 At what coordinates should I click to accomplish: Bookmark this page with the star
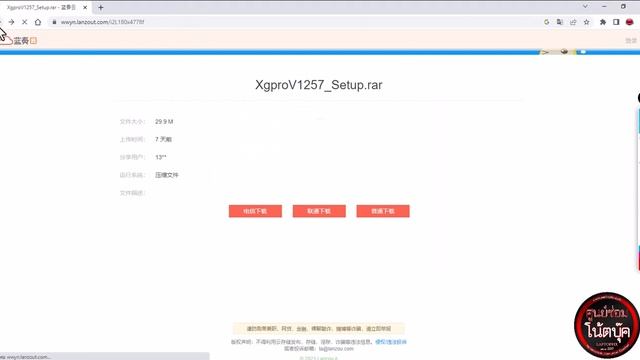pyautogui.click(x=587, y=22)
